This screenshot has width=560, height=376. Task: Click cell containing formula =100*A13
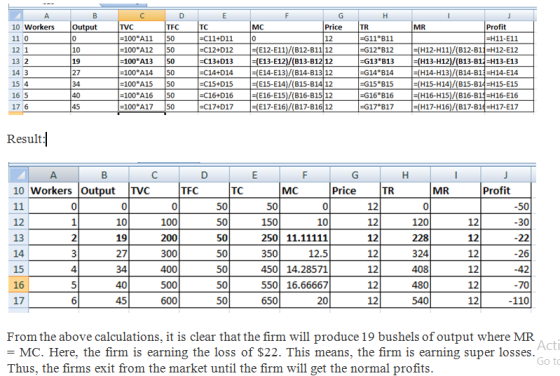tap(142, 61)
